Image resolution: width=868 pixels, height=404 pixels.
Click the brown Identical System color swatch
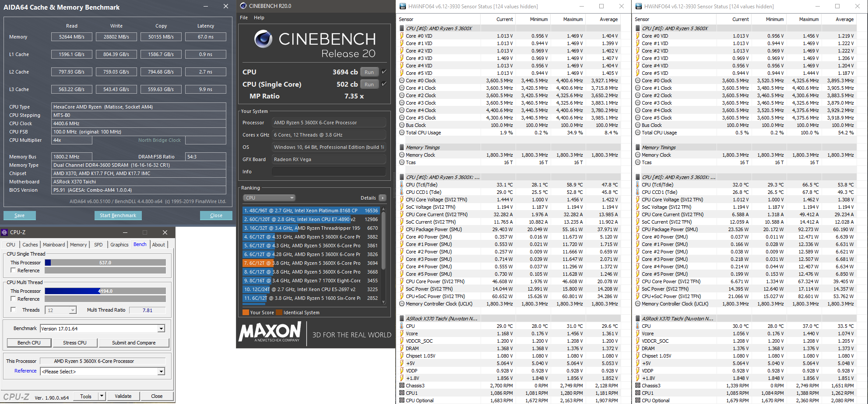pos(279,313)
